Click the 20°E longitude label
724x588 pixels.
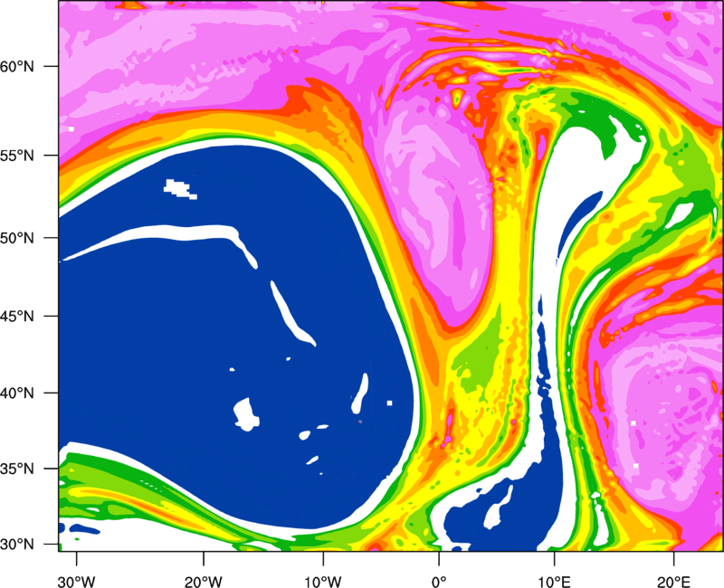(x=673, y=582)
